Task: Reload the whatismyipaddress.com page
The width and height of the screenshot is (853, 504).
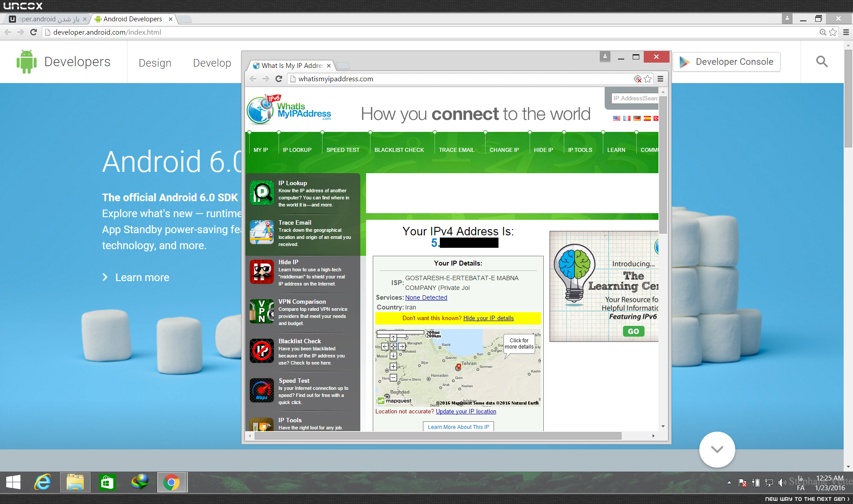Action: pyautogui.click(x=279, y=79)
